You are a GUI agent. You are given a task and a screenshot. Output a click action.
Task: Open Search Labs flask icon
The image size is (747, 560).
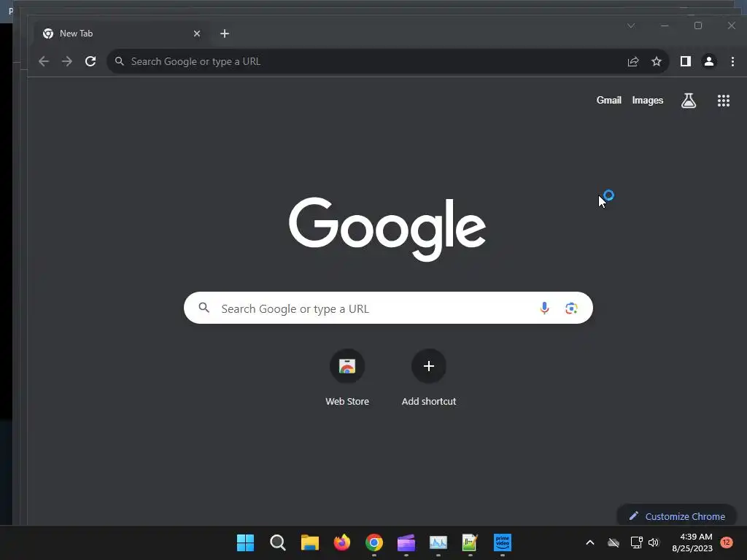(x=689, y=101)
